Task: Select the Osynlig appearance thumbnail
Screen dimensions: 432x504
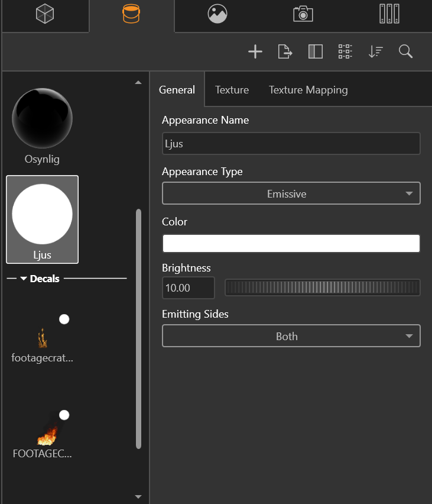Action: tap(42, 119)
